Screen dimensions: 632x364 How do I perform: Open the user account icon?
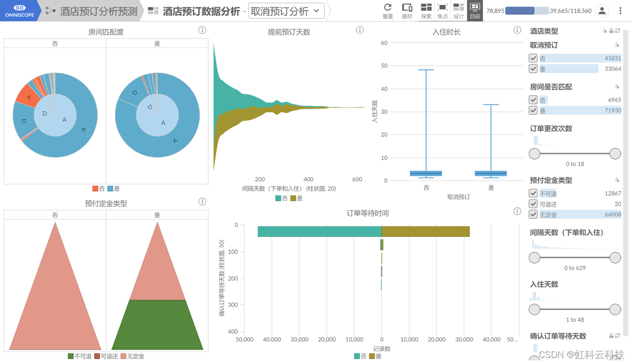[x=602, y=10]
